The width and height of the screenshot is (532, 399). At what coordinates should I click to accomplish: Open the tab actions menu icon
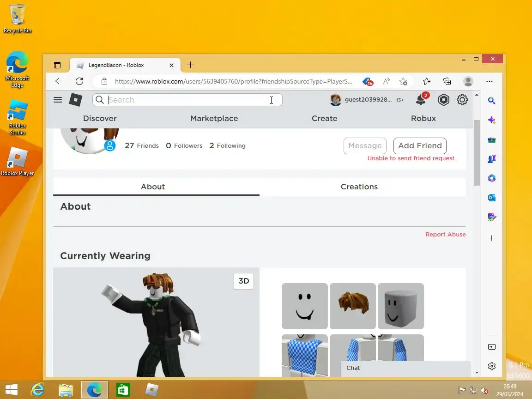57,65
